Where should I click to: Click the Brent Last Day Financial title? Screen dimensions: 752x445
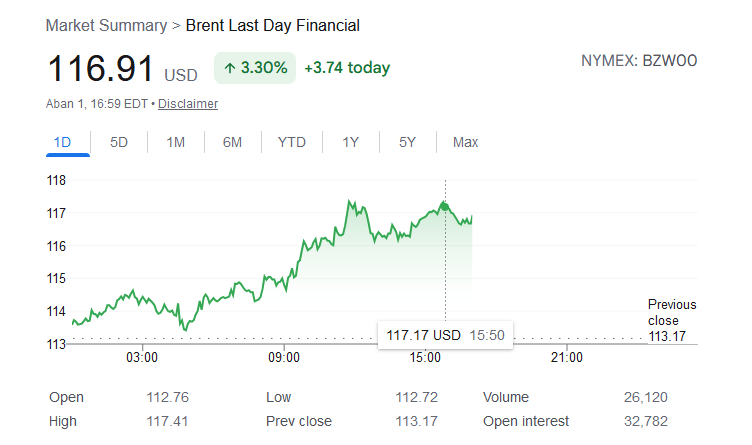pyautogui.click(x=272, y=25)
